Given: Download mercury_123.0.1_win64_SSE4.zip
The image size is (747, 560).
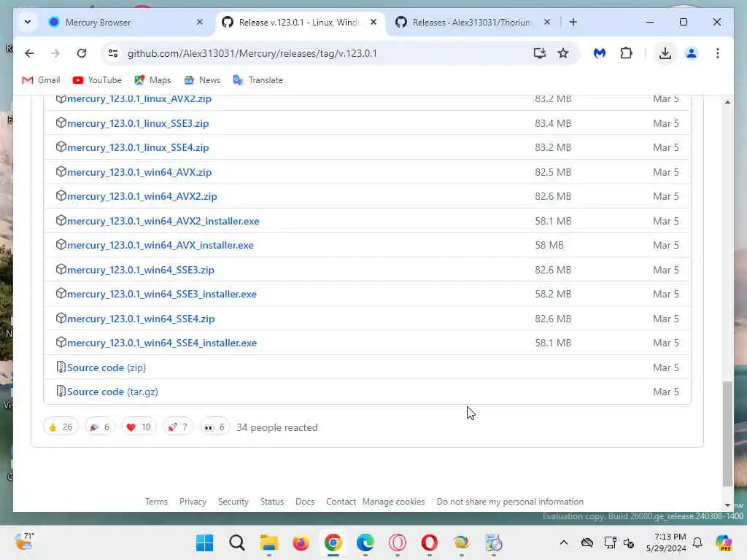Looking at the screenshot, I should point(141,319).
